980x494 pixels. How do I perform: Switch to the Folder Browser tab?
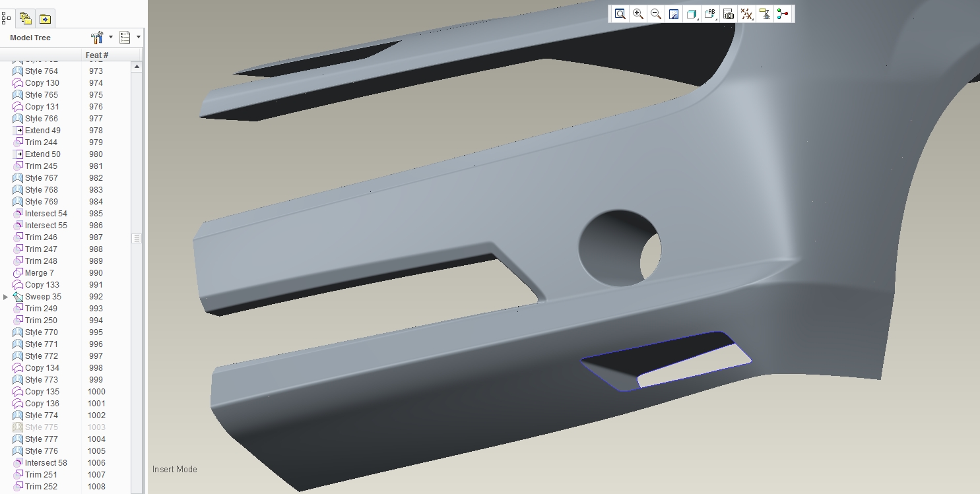(25, 18)
